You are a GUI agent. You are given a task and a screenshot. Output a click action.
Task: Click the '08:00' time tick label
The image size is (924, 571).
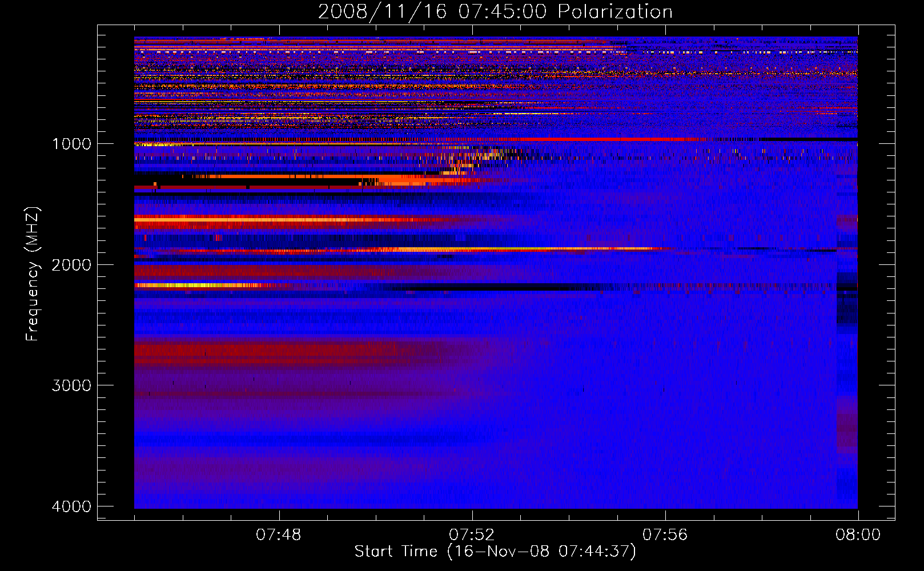[x=858, y=535]
